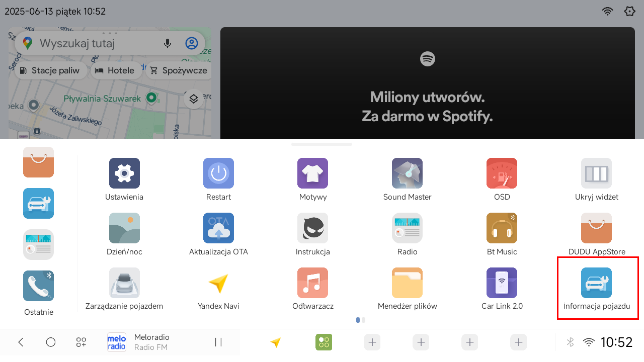Viewport: 644px width, 362px height.
Task: Open Zarządzanie pojazdem
Action: [x=124, y=283]
